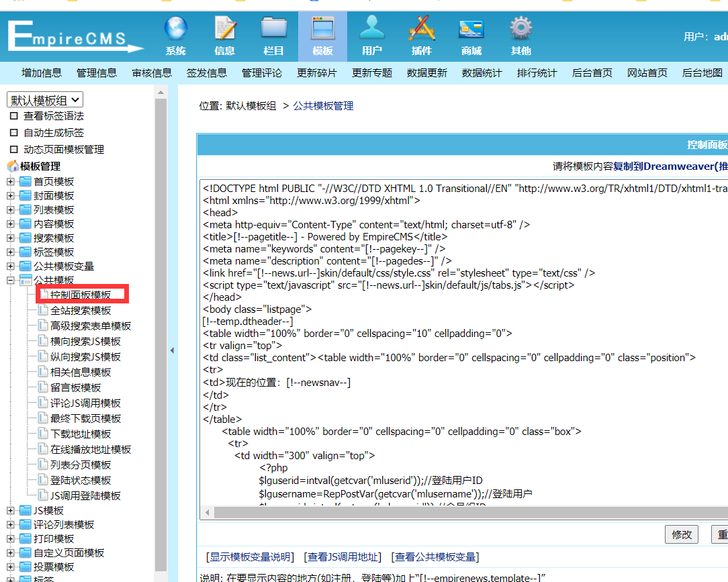Open 显示模板变量说明 link
728x582 pixels.
[x=251, y=556]
